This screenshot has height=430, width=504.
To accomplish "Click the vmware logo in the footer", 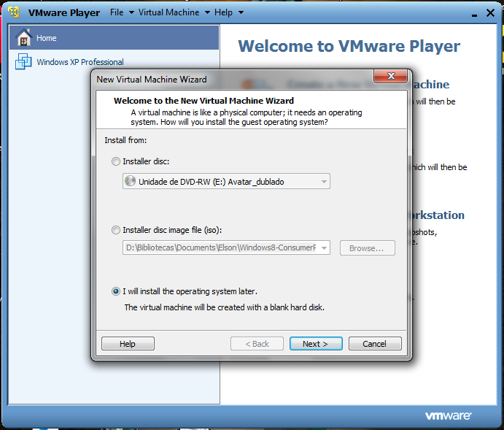I will 449,415.
